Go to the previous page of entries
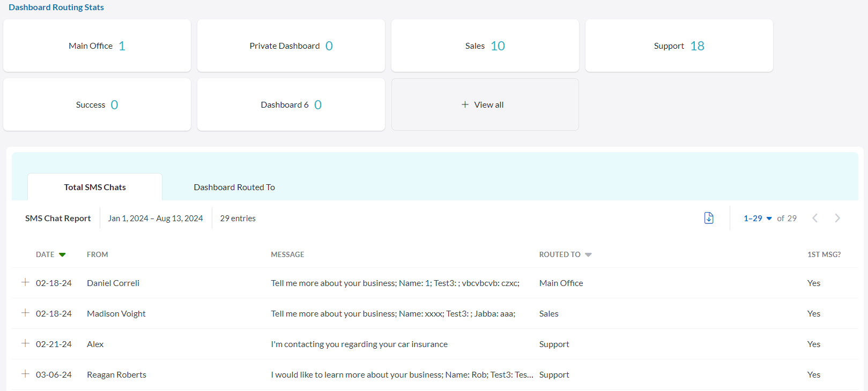This screenshot has height=391, width=868. [x=815, y=218]
